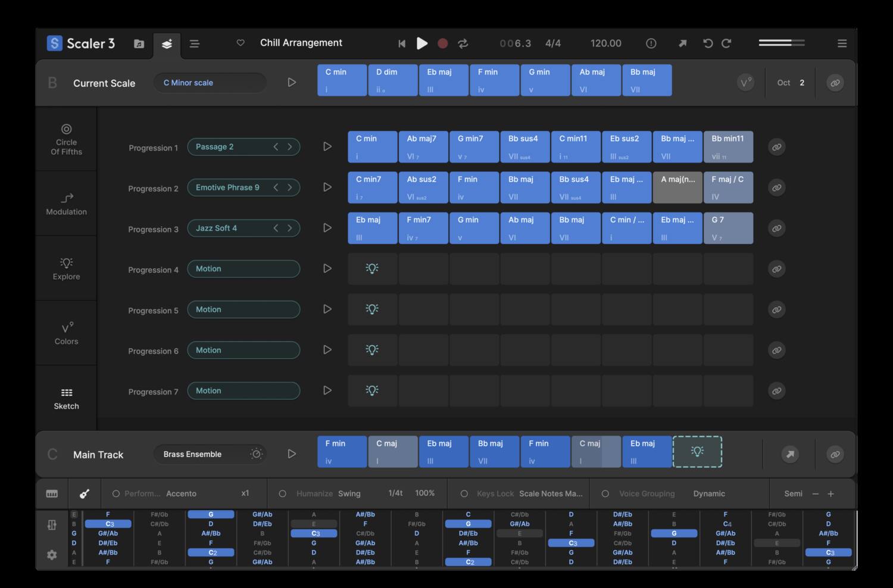Image resolution: width=893 pixels, height=588 pixels.
Task: Play the Emotive Phrase 9 progression
Action: (327, 187)
